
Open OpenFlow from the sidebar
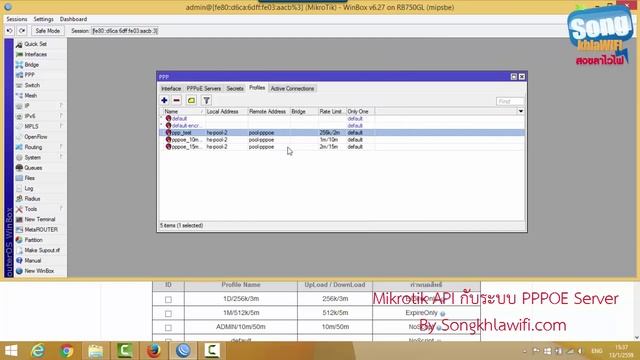(x=36, y=137)
